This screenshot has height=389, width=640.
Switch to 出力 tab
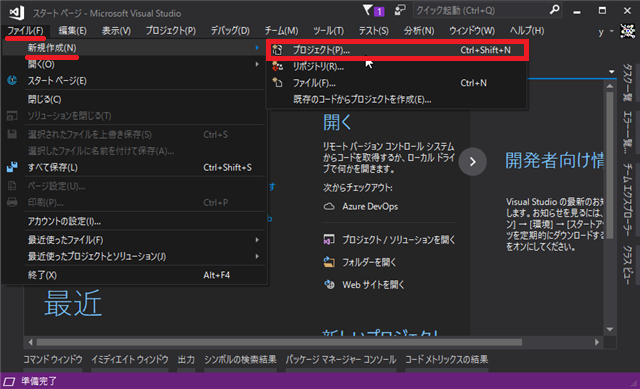tap(186, 360)
